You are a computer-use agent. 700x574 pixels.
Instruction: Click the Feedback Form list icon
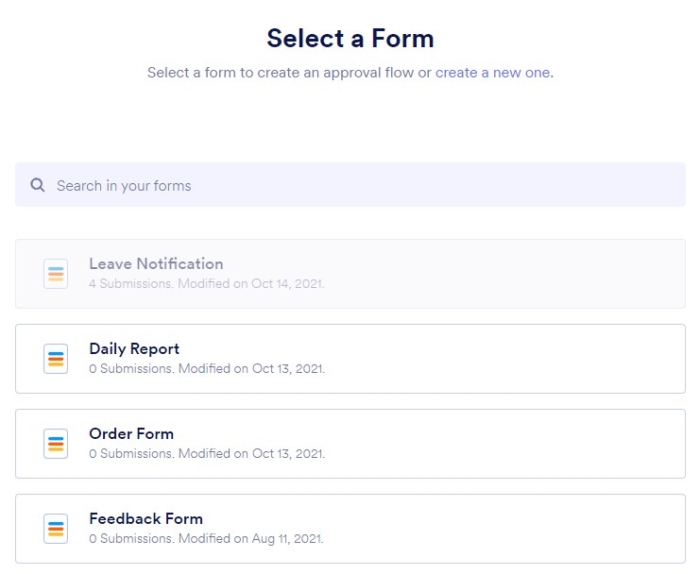point(56,529)
